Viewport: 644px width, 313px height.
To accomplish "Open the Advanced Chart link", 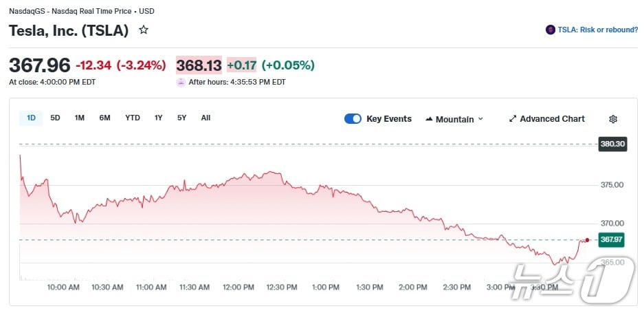I will [x=552, y=119].
